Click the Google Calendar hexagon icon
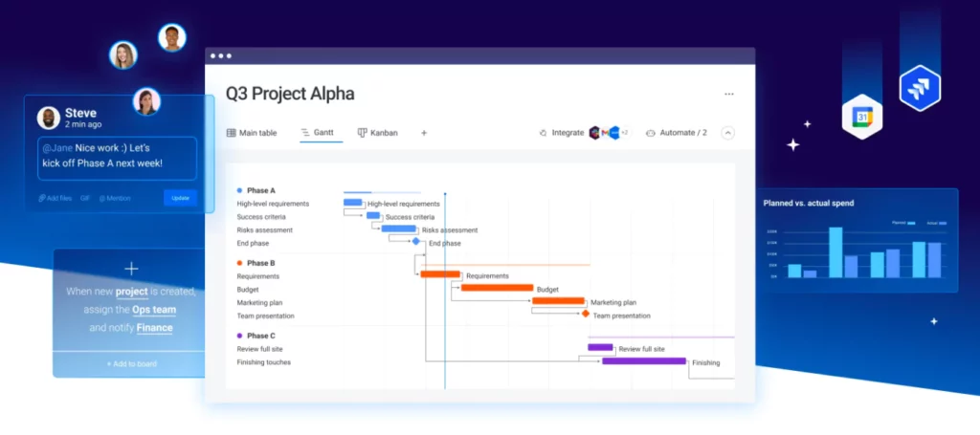Viewport: 980px width, 435px height. (x=861, y=118)
